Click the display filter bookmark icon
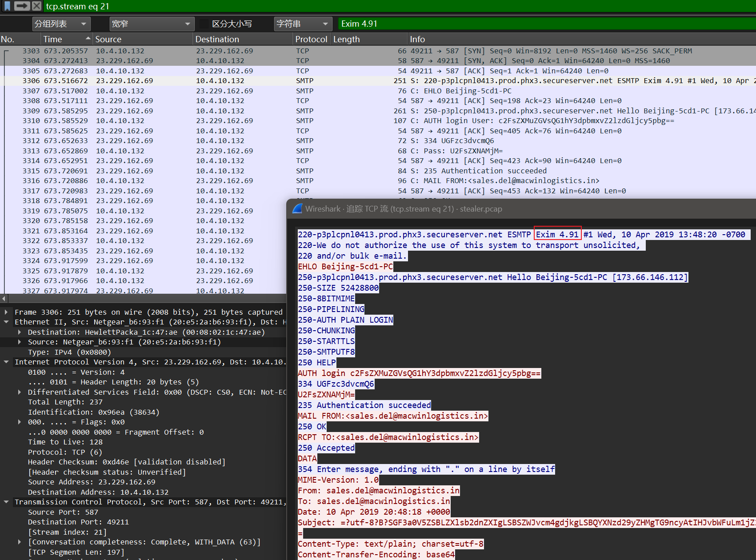 click(x=7, y=6)
